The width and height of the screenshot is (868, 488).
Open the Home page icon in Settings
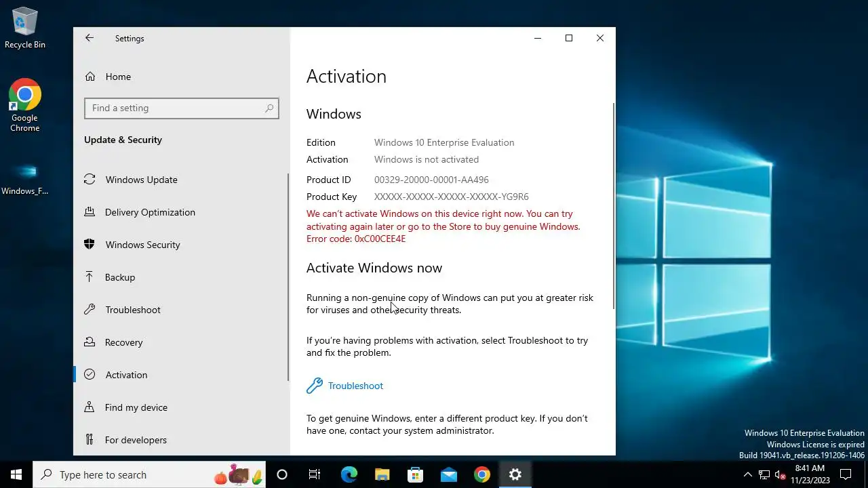click(x=90, y=77)
